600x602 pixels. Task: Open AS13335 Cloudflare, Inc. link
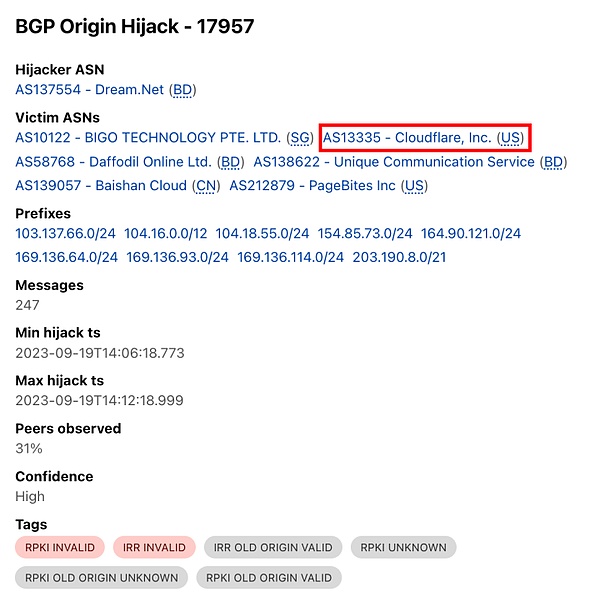(x=408, y=137)
